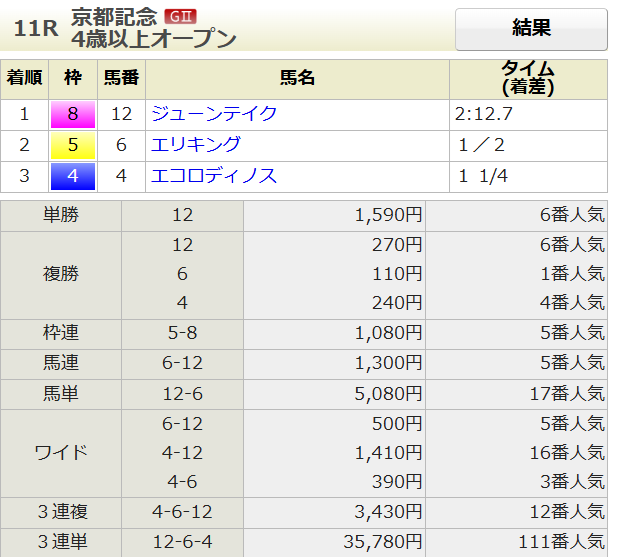Click the 京都記念 race title
Image resolution: width=619 pixels, height=559 pixels.
[x=115, y=16]
